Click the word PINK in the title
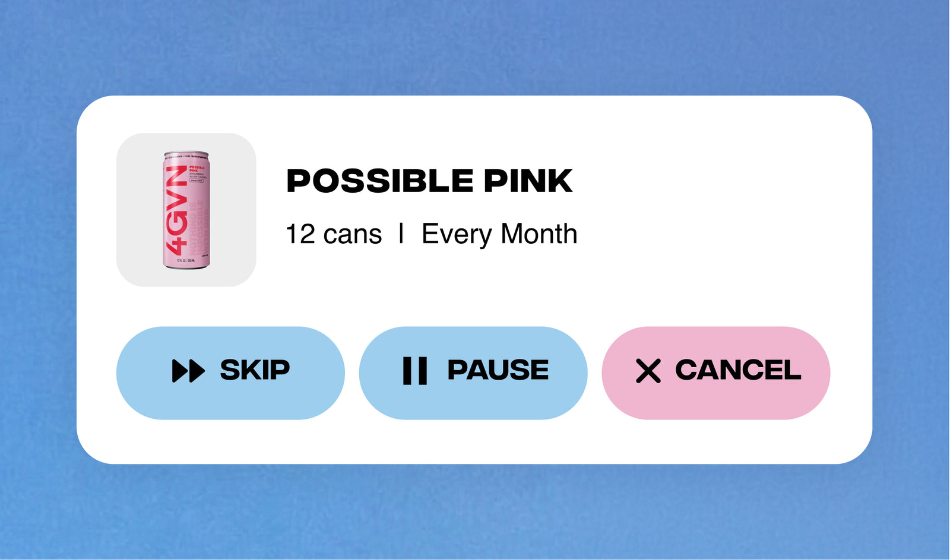Viewport: 950px width, 560px height. (x=528, y=181)
